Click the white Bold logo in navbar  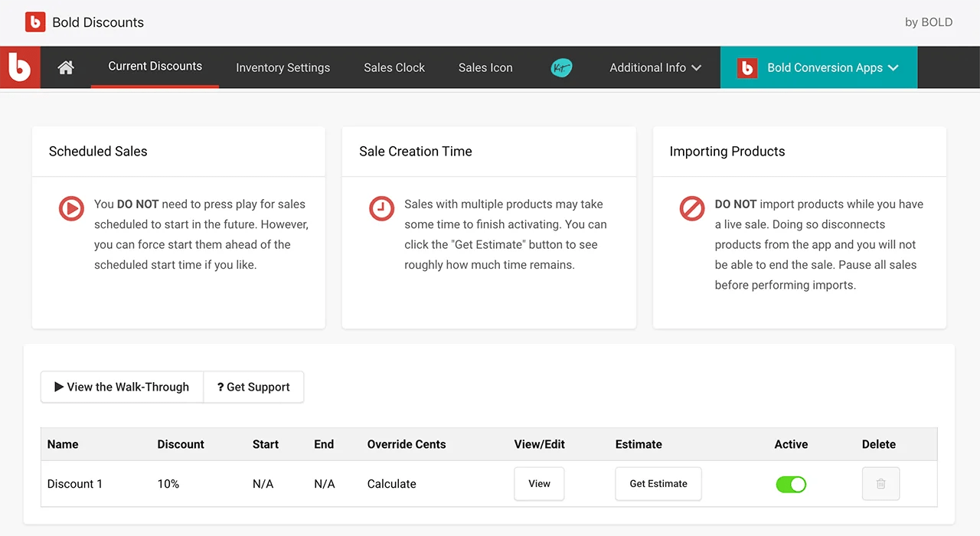20,67
